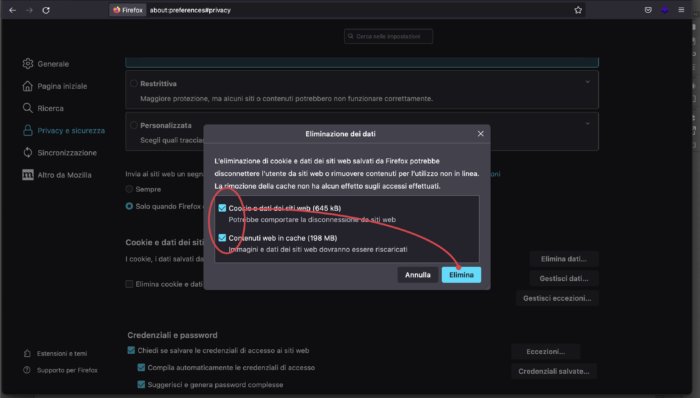Open Privacy e sicurezza category
This screenshot has height=398, width=700.
pos(71,130)
